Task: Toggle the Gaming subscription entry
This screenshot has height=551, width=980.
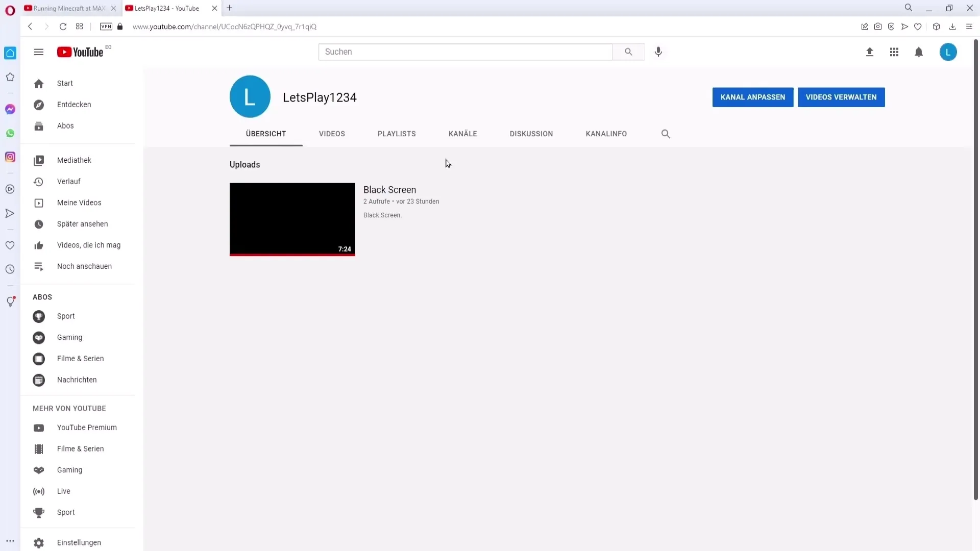Action: 69,337
